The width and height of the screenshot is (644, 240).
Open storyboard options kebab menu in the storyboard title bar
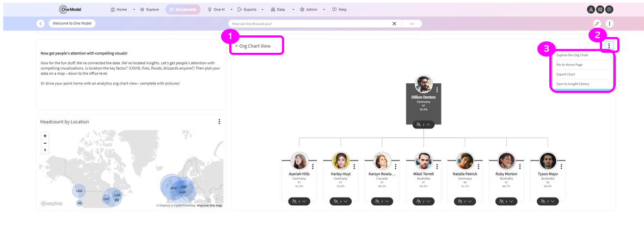(x=610, y=24)
